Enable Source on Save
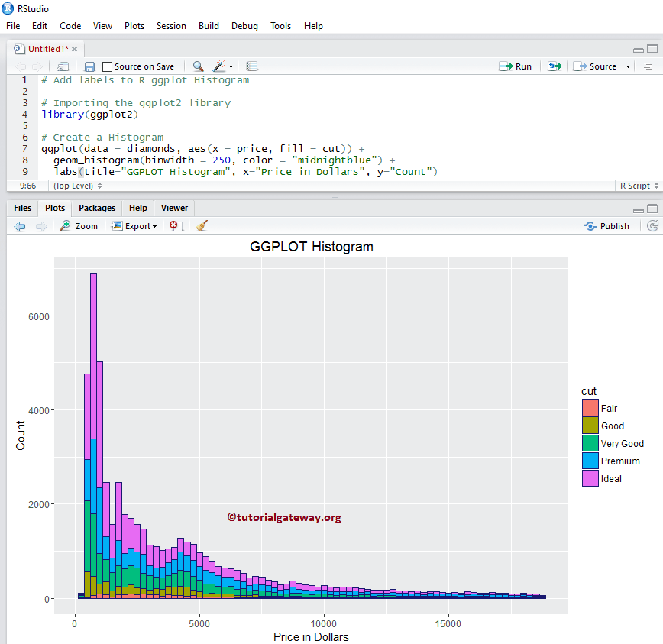Viewport: 663px width, 644px height. [108, 66]
